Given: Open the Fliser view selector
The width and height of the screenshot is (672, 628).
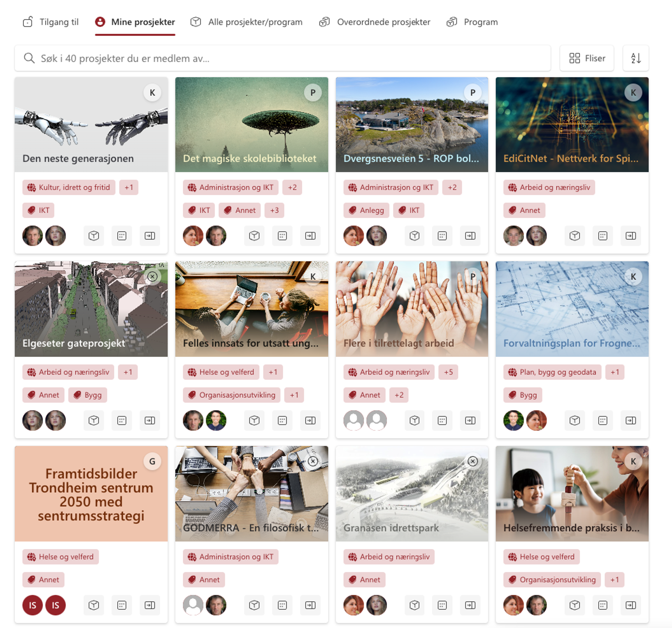Looking at the screenshot, I should (587, 58).
